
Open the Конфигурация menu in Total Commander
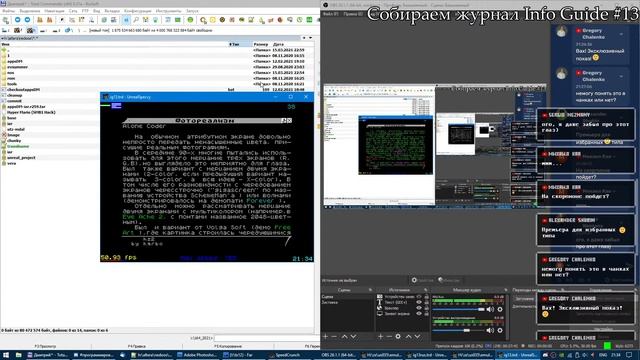tap(138, 11)
